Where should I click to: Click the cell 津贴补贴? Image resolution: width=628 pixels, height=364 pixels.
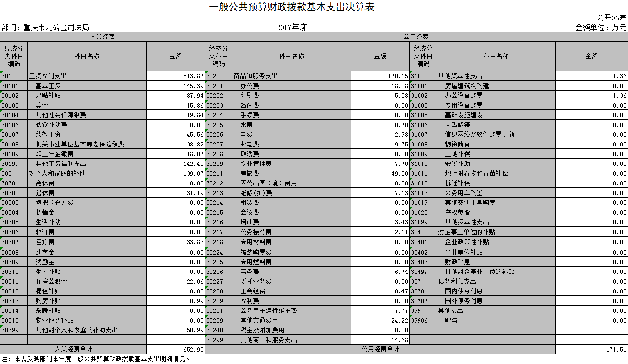pos(87,96)
